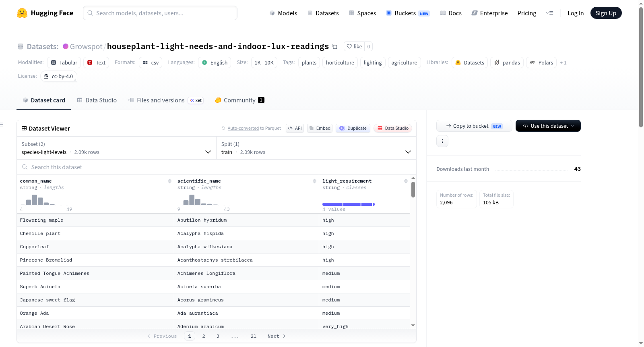
Task: Open the Community tab
Action: [x=239, y=100]
